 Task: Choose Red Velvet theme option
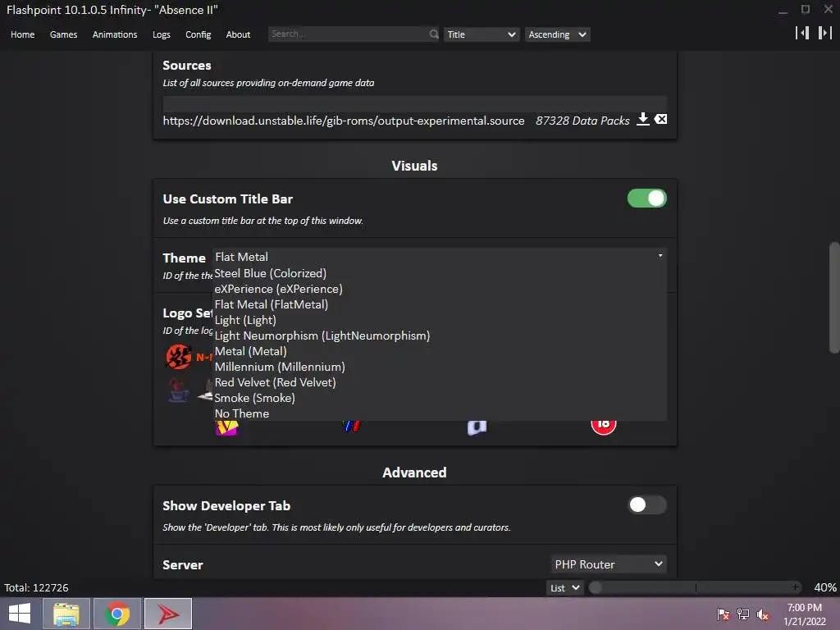click(440, 382)
